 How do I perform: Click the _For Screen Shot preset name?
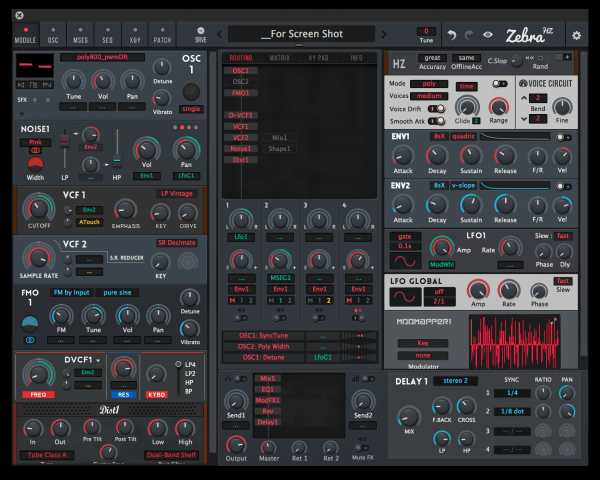[302, 34]
